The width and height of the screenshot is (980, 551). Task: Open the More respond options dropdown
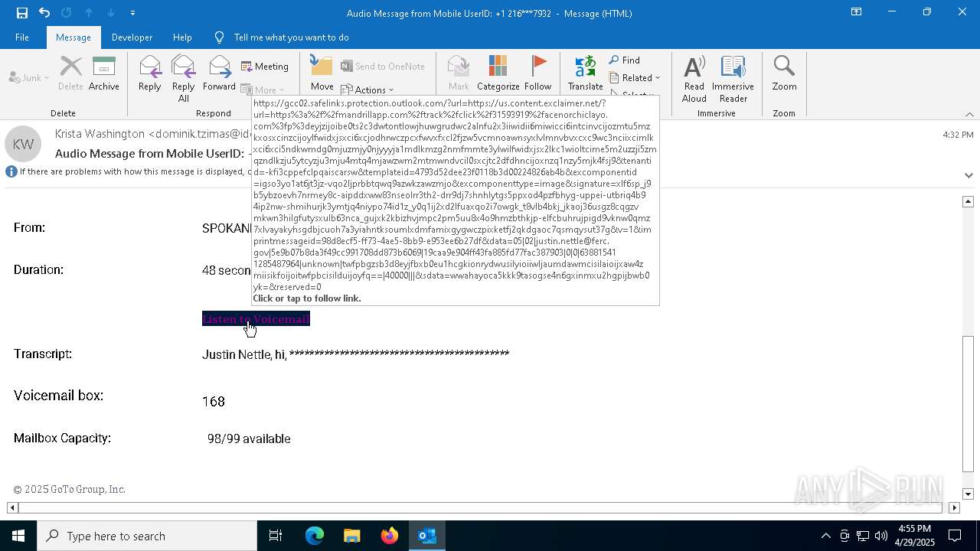(263, 90)
